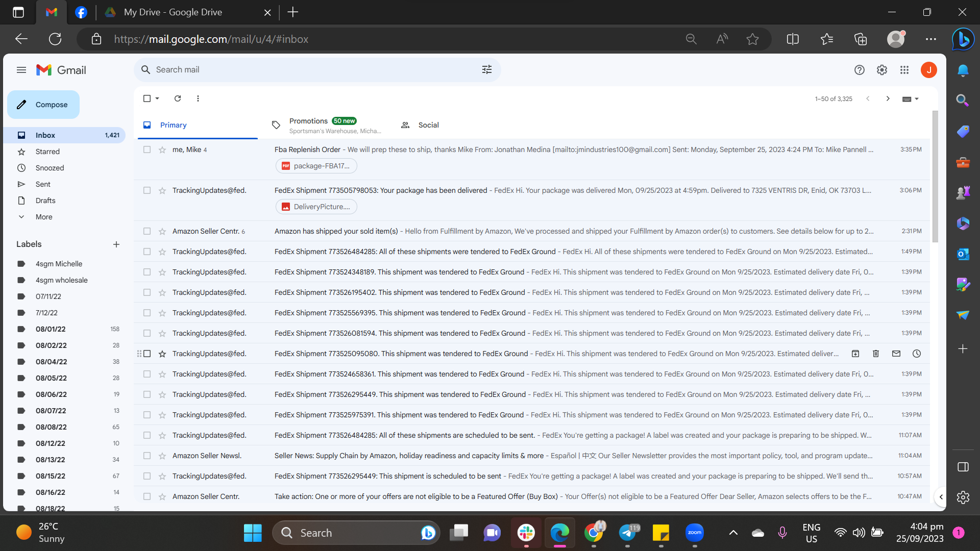This screenshot has height=551, width=980.
Task: Open the Edge sidebar tools briefcase icon
Action: (x=963, y=162)
